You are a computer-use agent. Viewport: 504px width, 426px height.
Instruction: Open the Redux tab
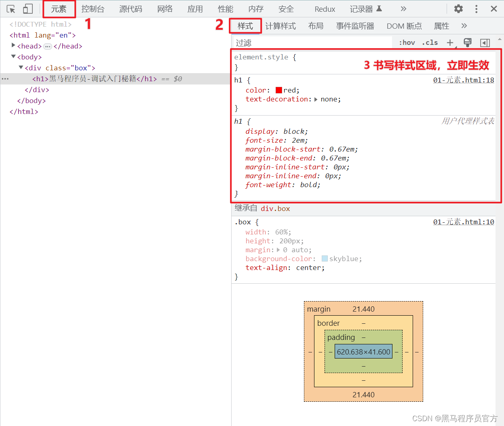[x=325, y=9]
